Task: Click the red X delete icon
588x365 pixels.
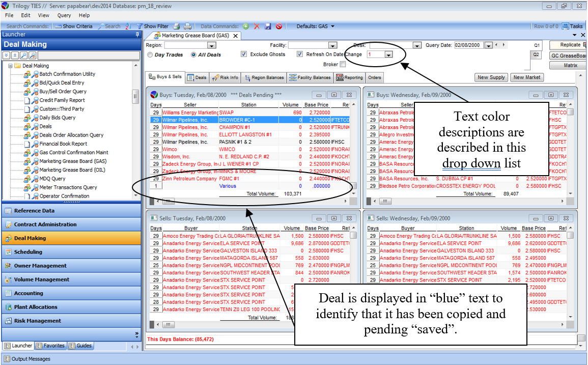Action: click(257, 26)
